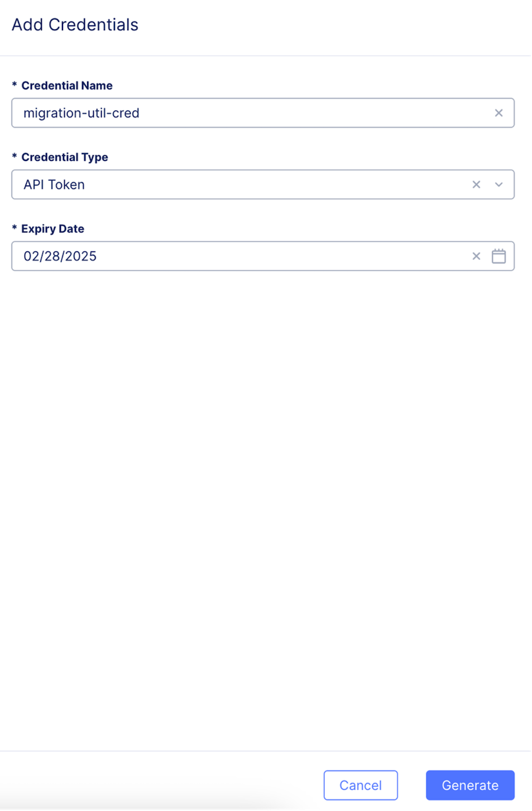Clear the API Token selection with the X icon
The width and height of the screenshot is (532, 811).
click(x=475, y=184)
